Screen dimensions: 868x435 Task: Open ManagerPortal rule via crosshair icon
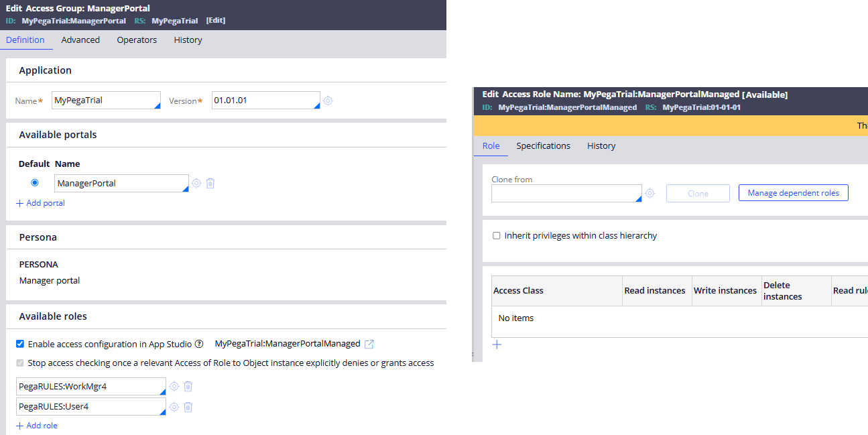click(x=196, y=183)
